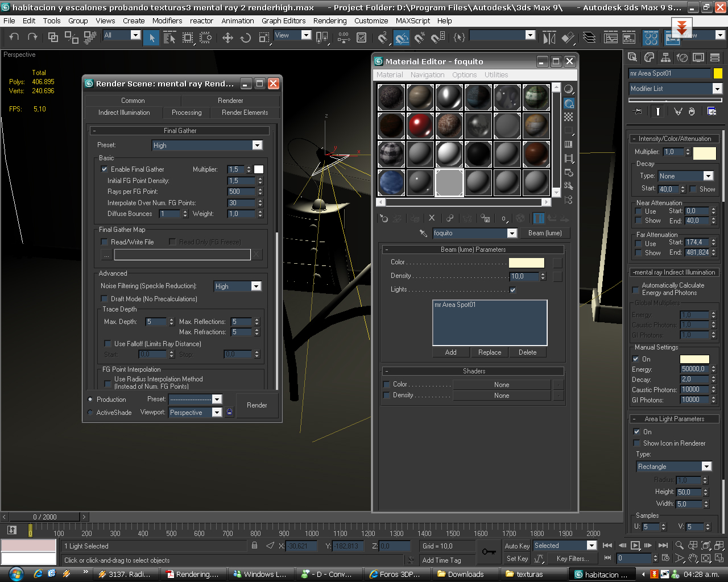Toggle the Enable Final Gather checkbox
Screen dimensions: 728x582
[104, 169]
